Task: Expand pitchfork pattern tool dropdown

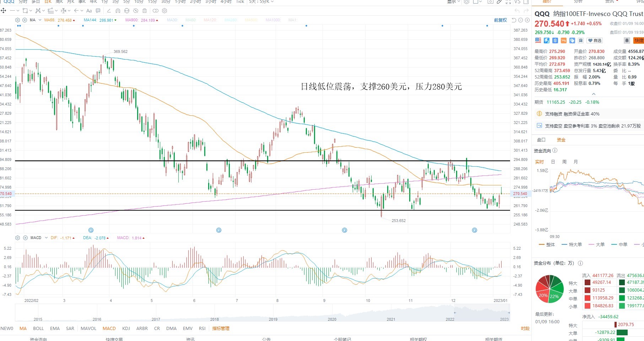Action: [43, 11]
